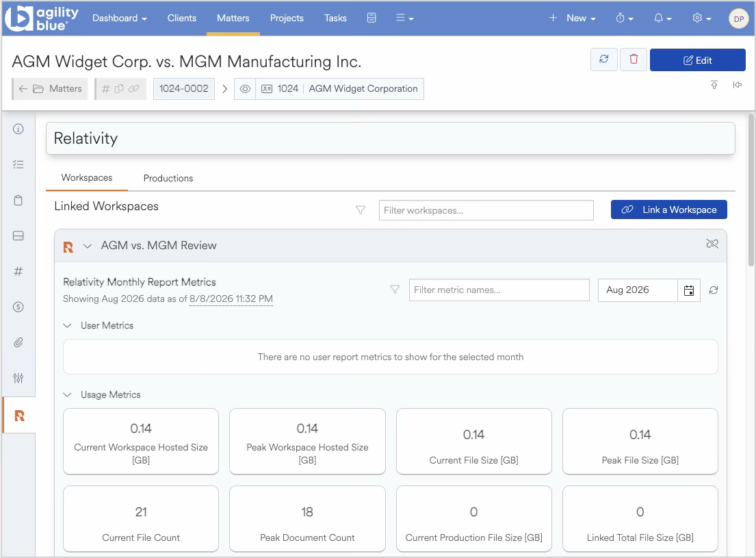Screen dimensions: 756x558
Task: Focus the Filter workspaces input
Action: click(x=486, y=210)
